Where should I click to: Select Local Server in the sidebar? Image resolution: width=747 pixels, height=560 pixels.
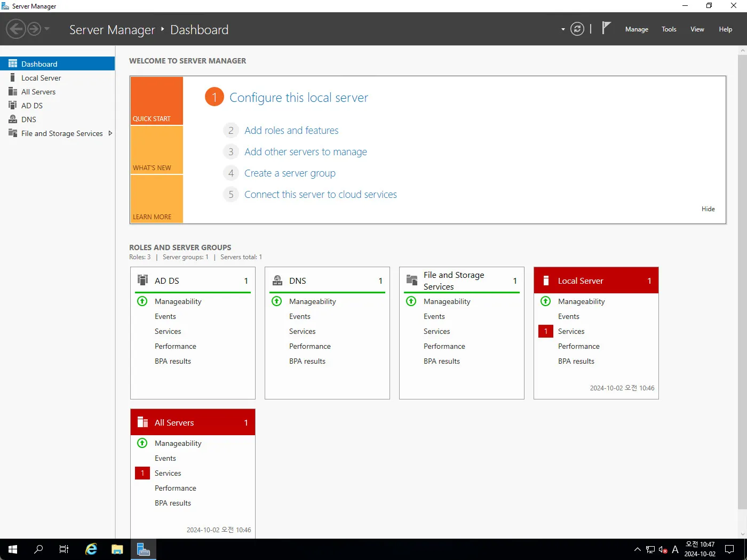pos(41,78)
